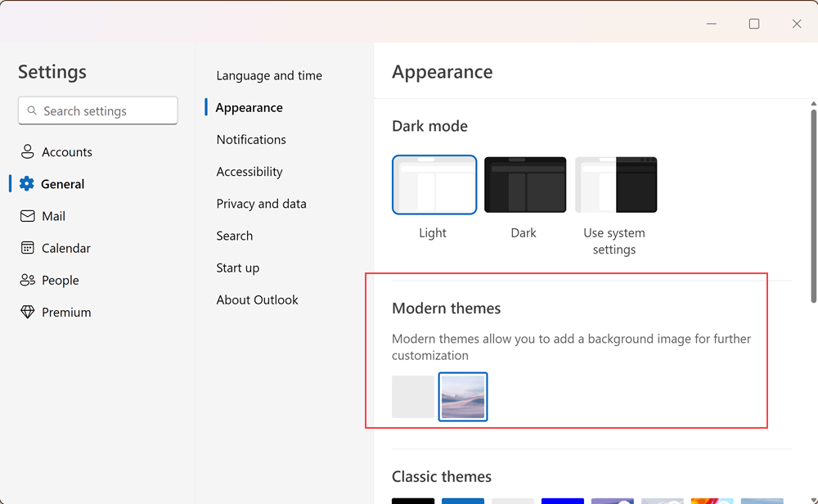
Task: Choose the Light mode option
Action: click(434, 185)
